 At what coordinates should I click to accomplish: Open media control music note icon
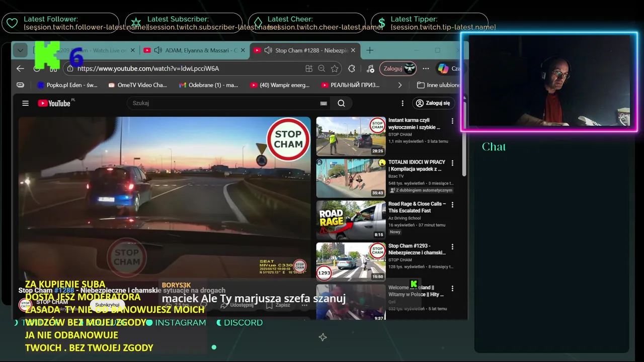point(370,68)
